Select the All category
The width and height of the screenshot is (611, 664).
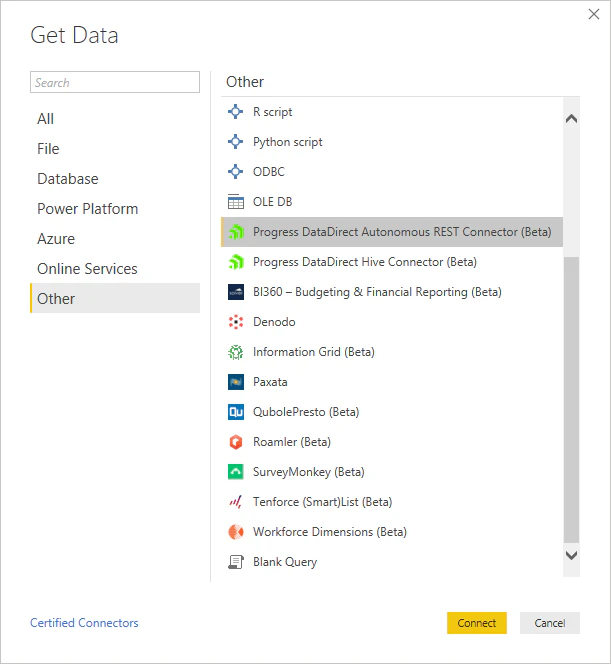tap(115, 119)
